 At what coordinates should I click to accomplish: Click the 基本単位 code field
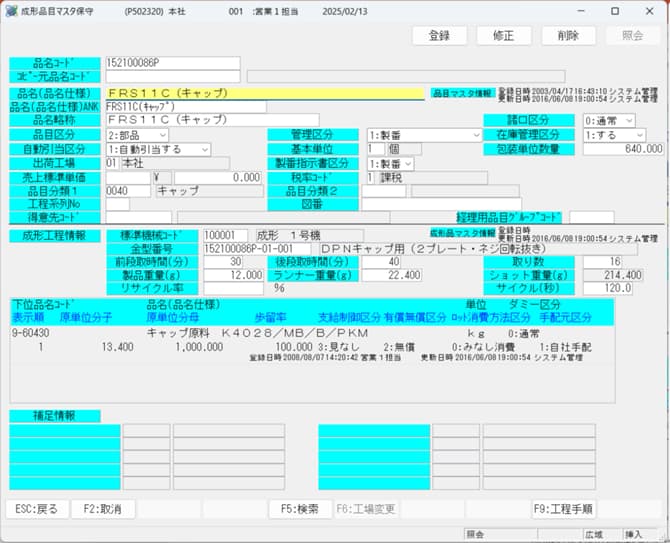(x=376, y=149)
